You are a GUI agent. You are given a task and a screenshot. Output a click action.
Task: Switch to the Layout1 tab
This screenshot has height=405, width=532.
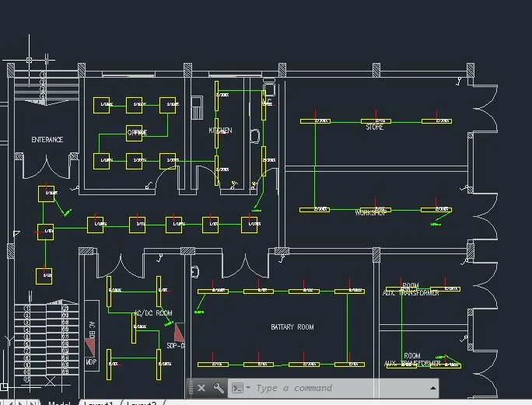click(x=99, y=403)
